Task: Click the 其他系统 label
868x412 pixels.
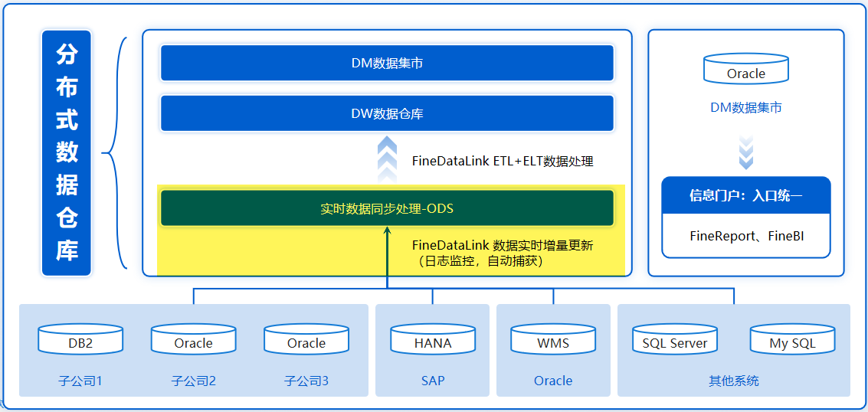Action: point(733,381)
